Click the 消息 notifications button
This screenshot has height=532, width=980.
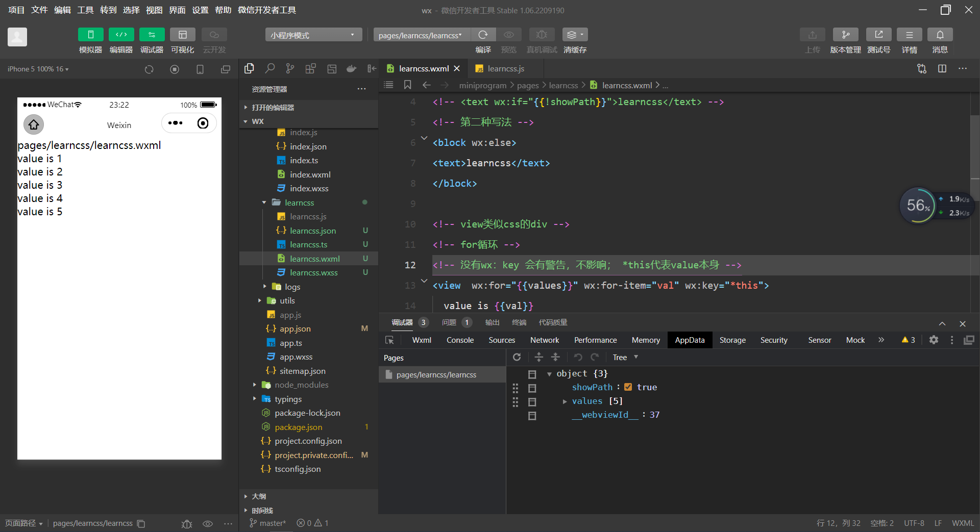[940, 35]
